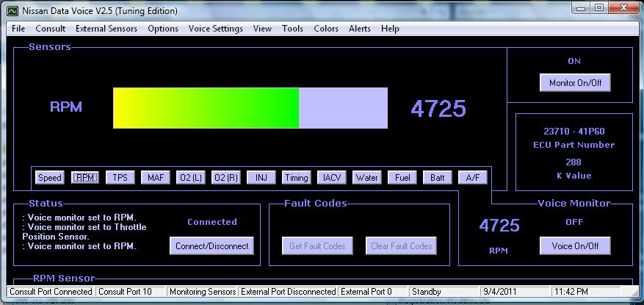The height and width of the screenshot is (305, 644).
Task: Select the O2 (L) sensor
Action: pyautogui.click(x=191, y=178)
